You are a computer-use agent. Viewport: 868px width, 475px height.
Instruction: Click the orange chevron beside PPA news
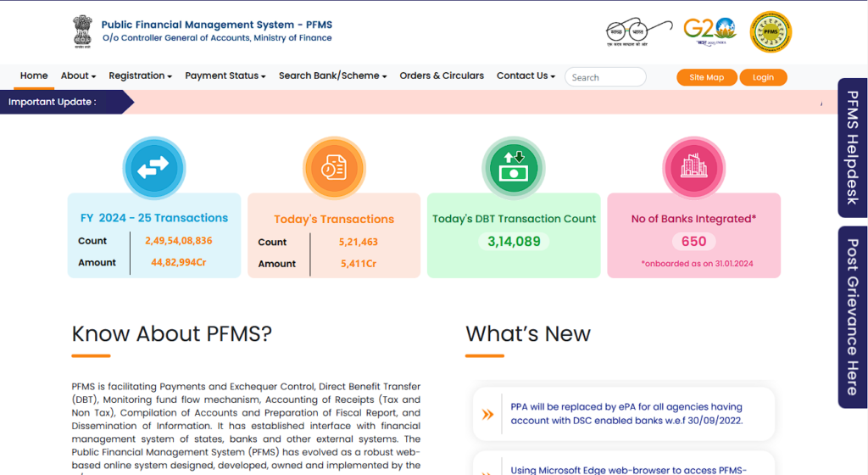487,414
